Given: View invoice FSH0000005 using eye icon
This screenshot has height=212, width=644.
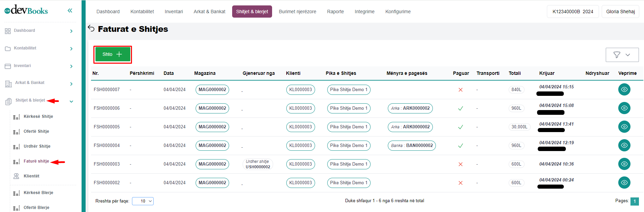Looking at the screenshot, I should point(624,127).
